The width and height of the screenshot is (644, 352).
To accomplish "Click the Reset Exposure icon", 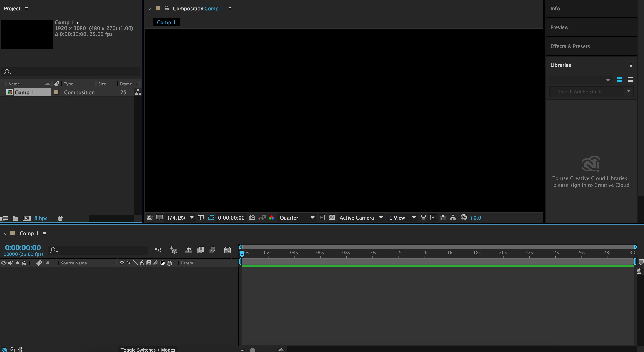I will (464, 218).
